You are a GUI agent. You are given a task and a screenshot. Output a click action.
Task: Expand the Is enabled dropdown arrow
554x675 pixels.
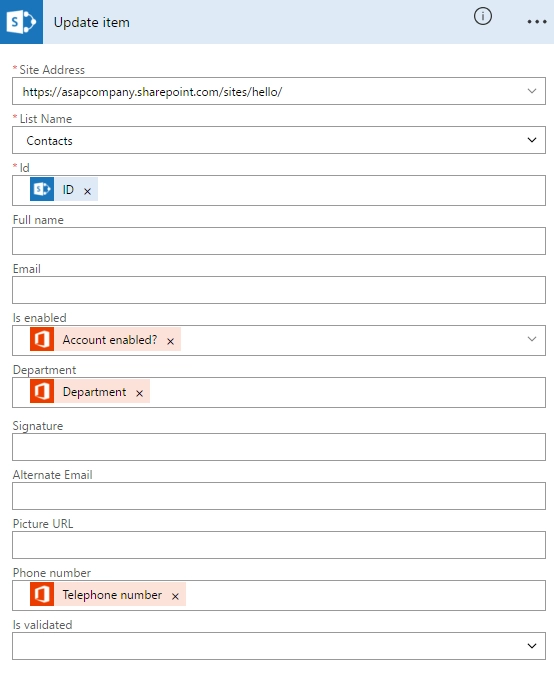532,339
